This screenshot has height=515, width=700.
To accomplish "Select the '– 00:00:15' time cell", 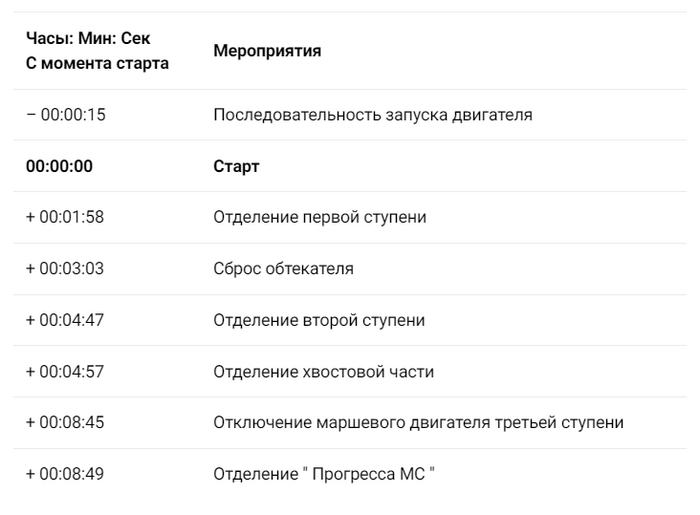I will pyautogui.click(x=65, y=115).
